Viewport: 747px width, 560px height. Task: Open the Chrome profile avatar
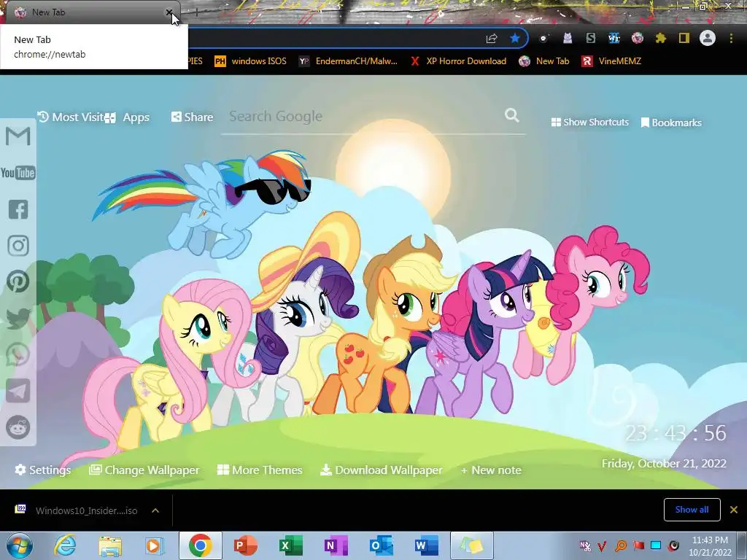pos(708,38)
